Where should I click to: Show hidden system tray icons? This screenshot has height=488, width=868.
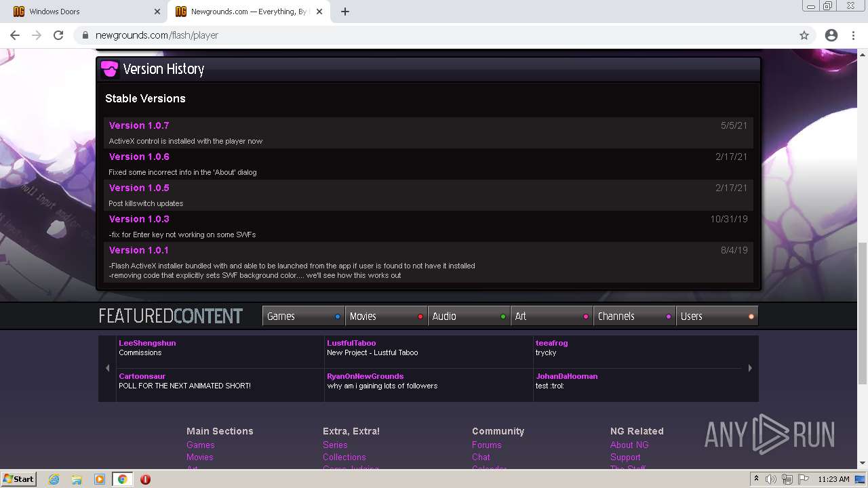pyautogui.click(x=756, y=479)
